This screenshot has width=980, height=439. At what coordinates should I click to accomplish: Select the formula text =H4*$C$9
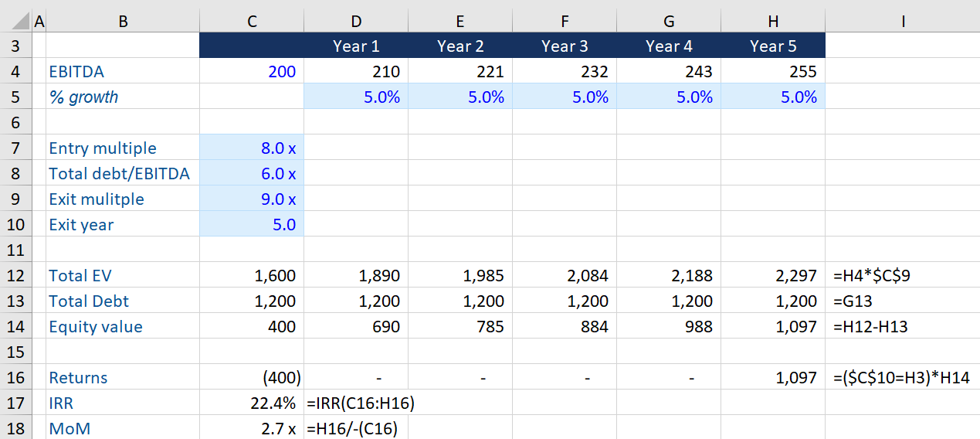[x=873, y=276]
